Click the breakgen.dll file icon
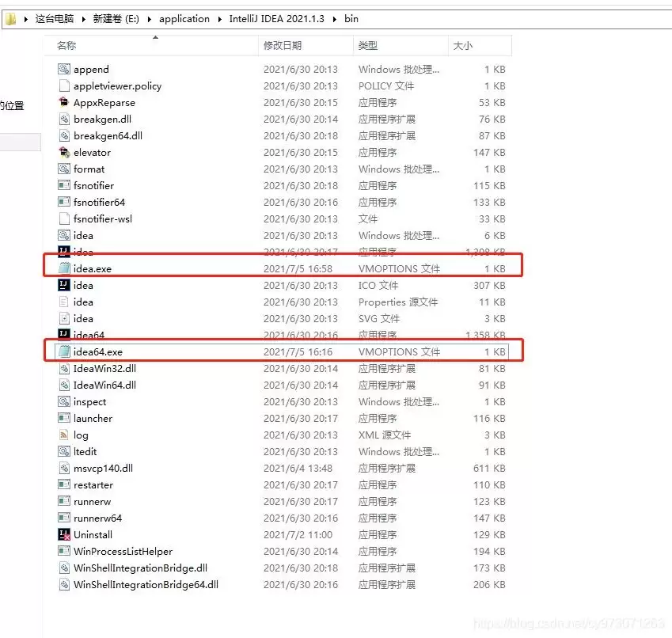This screenshot has width=672, height=638. [64, 119]
